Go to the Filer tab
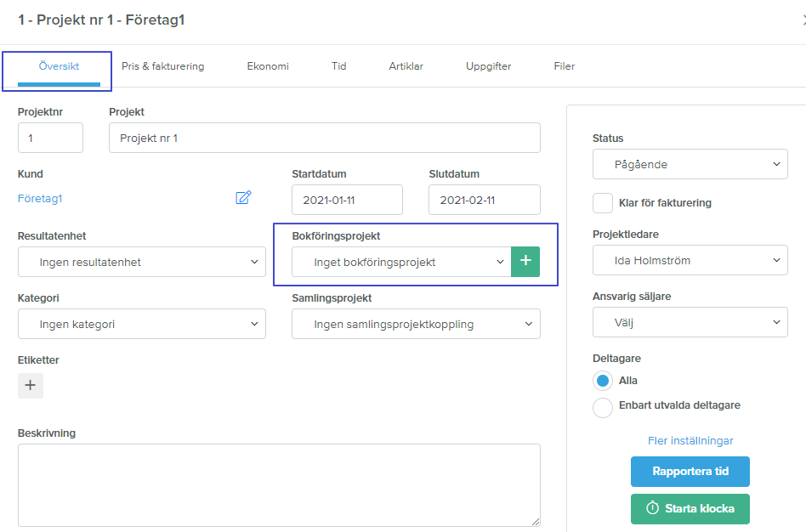Screen dimensions: 806x532 coord(565,66)
